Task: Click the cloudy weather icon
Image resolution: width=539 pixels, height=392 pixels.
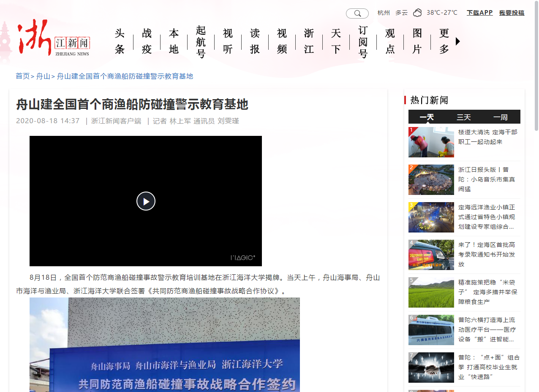Action: click(x=417, y=13)
